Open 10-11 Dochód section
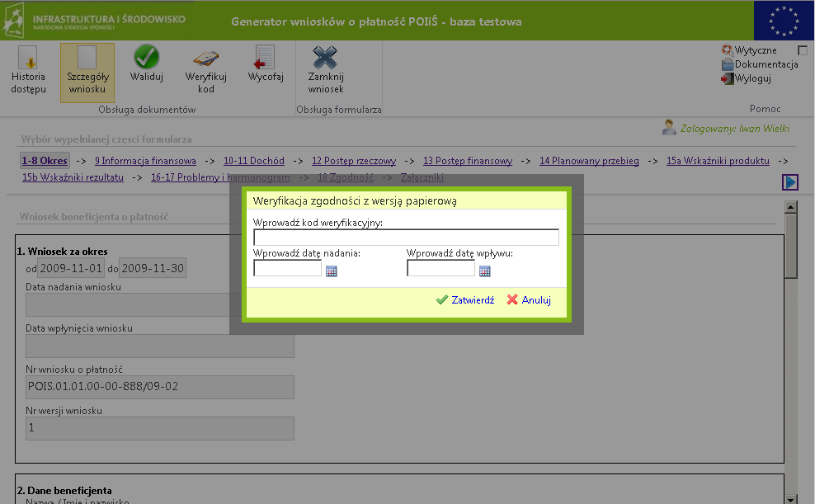Image resolution: width=815 pixels, height=504 pixels. [253, 161]
